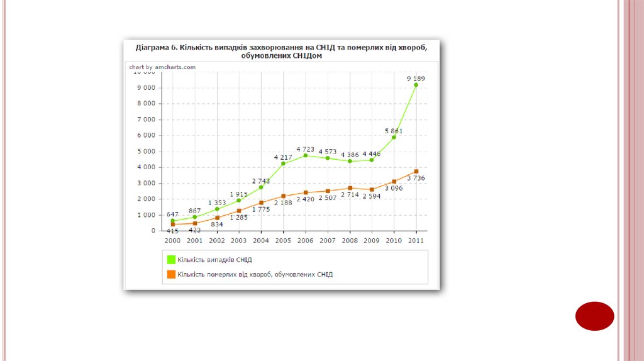
Task: Click the orange legend color swatch
Action: tap(170, 274)
